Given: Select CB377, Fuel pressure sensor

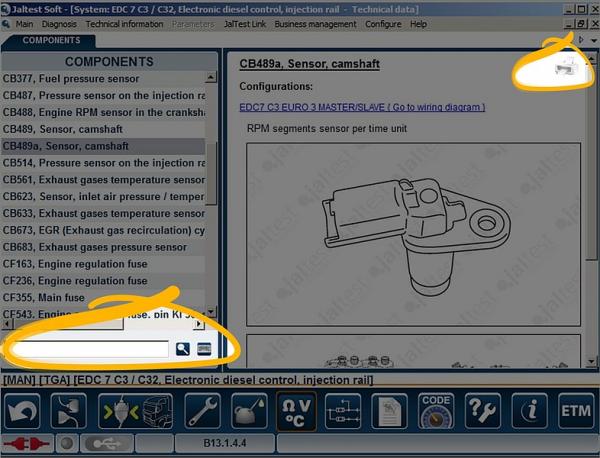Looking at the screenshot, I should (x=103, y=79).
